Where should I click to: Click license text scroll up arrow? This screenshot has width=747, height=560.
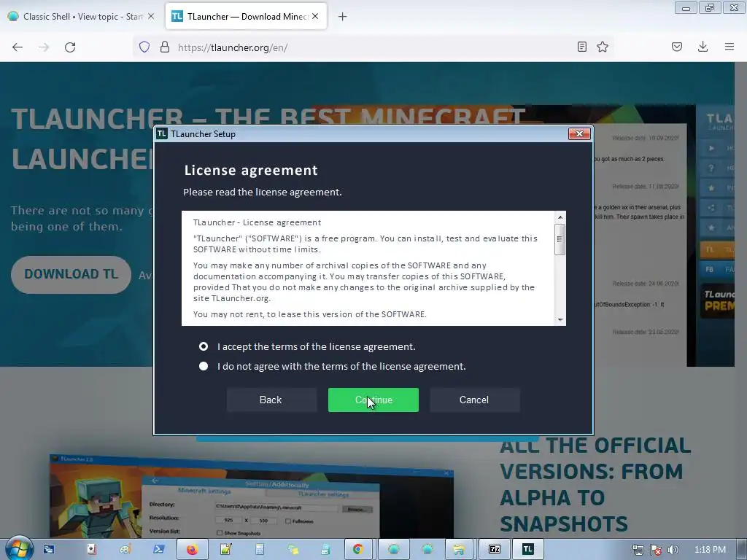tap(560, 217)
